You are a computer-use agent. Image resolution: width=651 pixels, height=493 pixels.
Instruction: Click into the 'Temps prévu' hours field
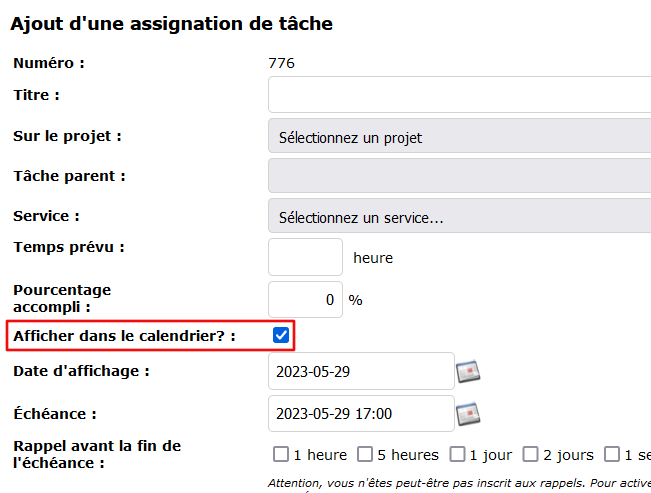(x=305, y=257)
